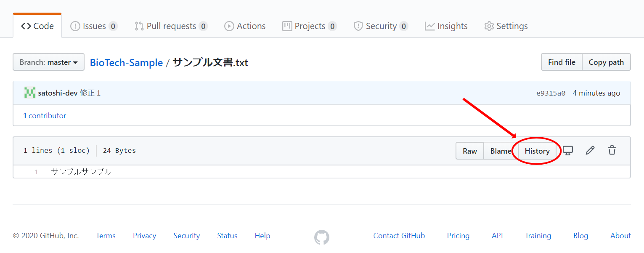Open the Contact GitHub link
This screenshot has height=253, width=644.
pos(399,236)
